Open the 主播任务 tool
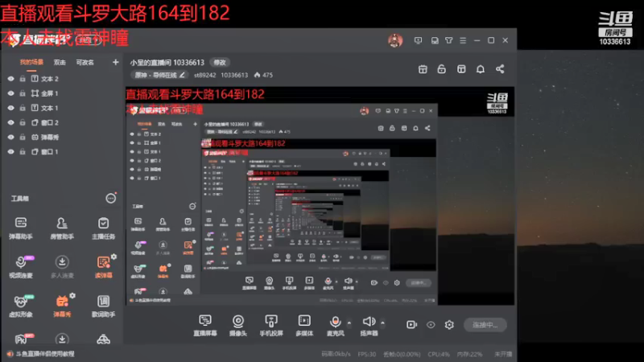 tap(103, 228)
